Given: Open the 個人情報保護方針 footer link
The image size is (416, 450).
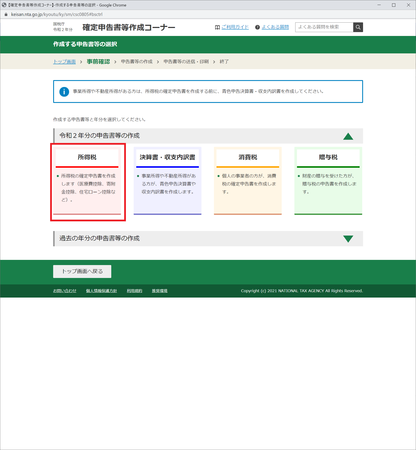Looking at the screenshot, I should coord(101,291).
